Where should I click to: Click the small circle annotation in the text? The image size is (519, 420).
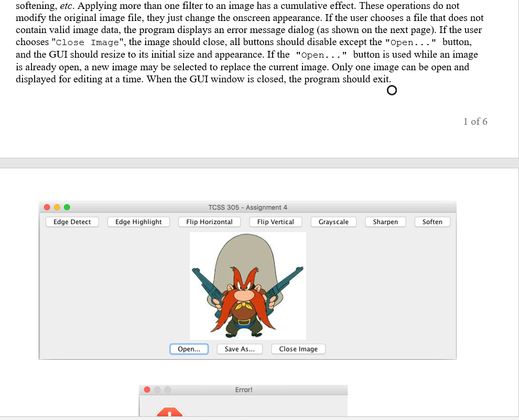point(392,90)
